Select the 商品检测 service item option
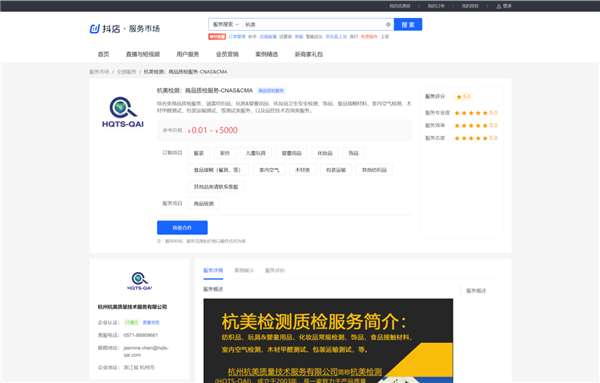This screenshot has width=600, height=383. tap(204, 204)
